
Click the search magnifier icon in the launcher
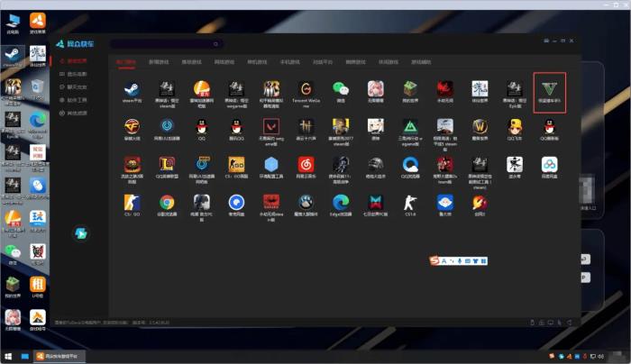(x=215, y=44)
